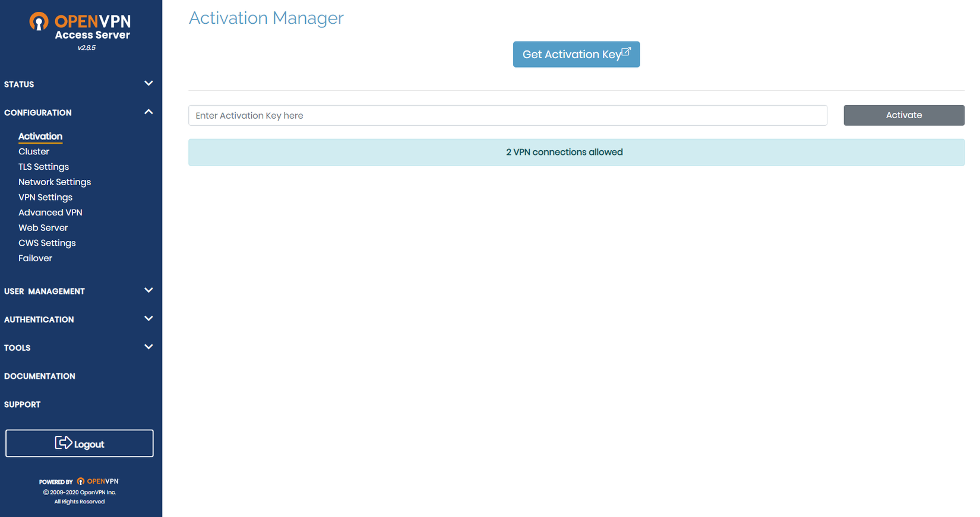Open the Status menu heading
Image resolution: width=980 pixels, height=517 pixels.
pyautogui.click(x=19, y=84)
